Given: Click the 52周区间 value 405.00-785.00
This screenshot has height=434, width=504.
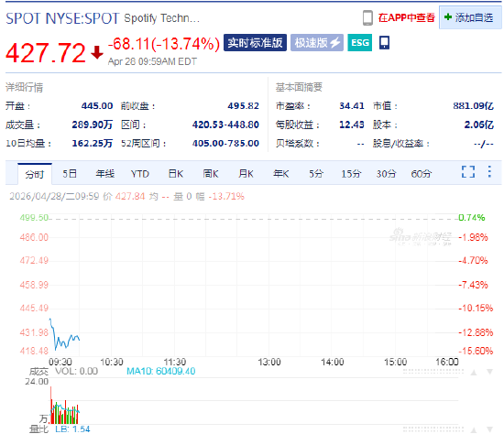Looking at the screenshot, I should 225,143.
